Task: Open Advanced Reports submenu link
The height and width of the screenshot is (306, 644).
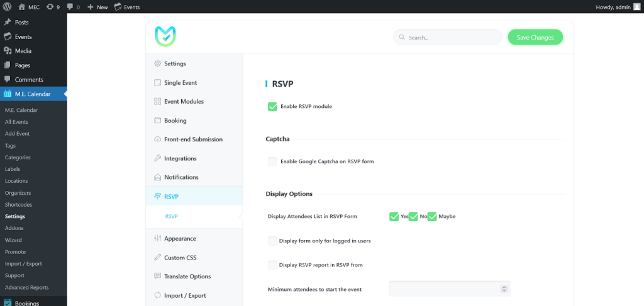Action: click(26, 288)
